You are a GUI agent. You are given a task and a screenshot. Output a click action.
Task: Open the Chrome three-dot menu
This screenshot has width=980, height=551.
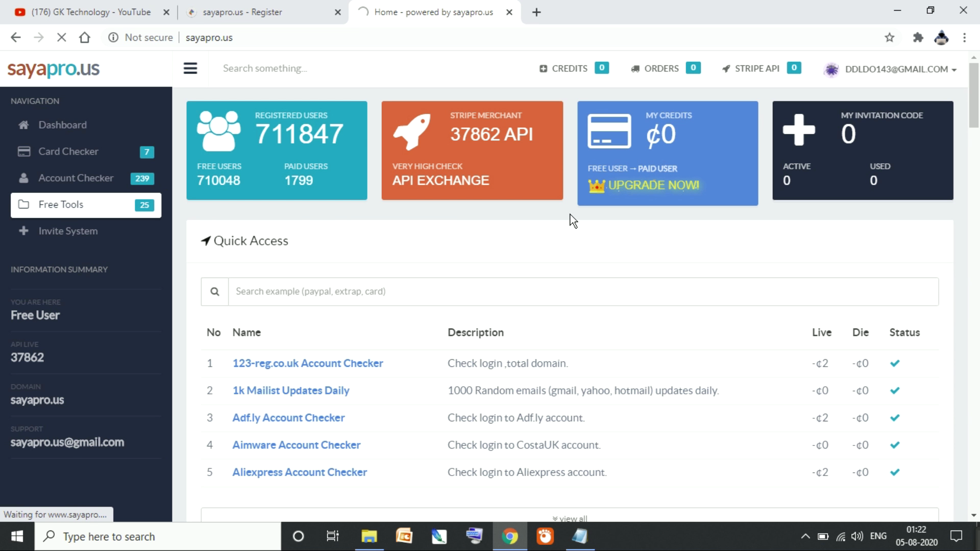coord(964,37)
